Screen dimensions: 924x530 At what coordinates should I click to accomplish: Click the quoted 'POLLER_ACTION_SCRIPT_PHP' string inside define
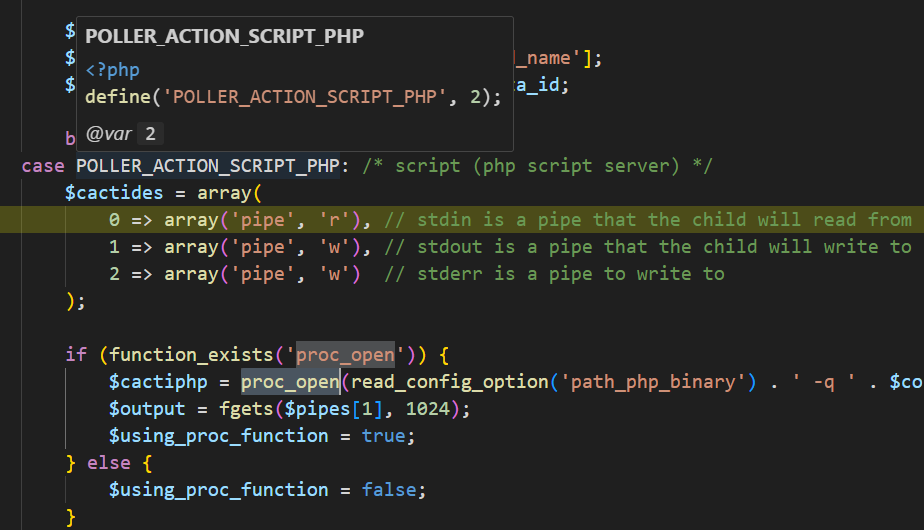point(304,96)
